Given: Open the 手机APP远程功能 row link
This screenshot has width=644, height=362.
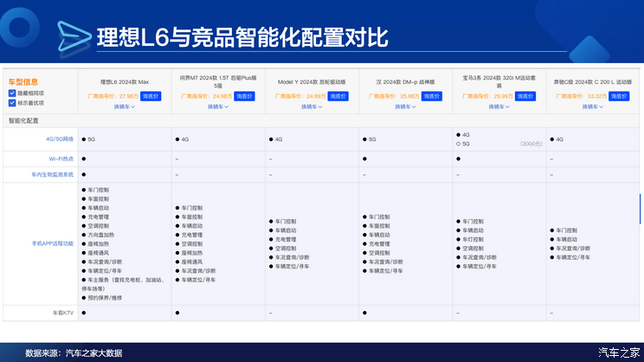Looking at the screenshot, I should pyautogui.click(x=53, y=243).
